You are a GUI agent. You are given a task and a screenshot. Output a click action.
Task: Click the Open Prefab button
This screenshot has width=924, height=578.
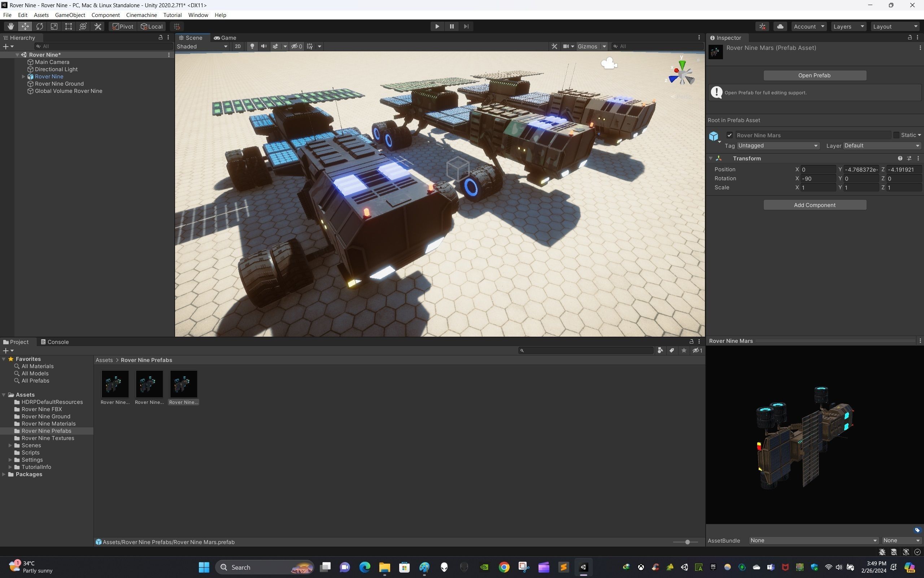click(814, 75)
